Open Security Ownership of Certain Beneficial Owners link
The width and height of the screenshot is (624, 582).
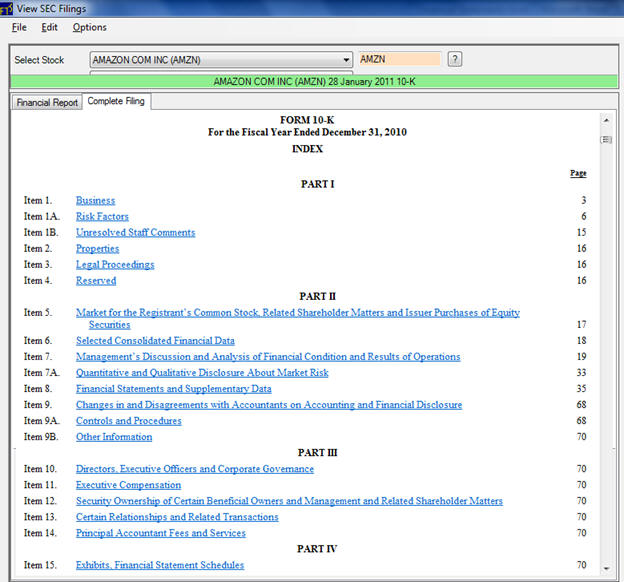(289, 500)
